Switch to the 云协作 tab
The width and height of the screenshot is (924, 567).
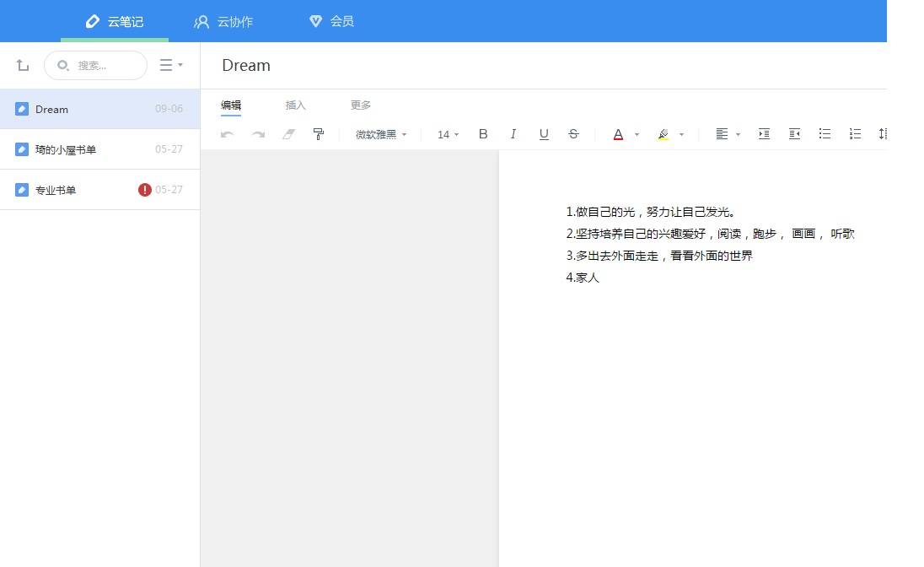pyautogui.click(x=223, y=22)
